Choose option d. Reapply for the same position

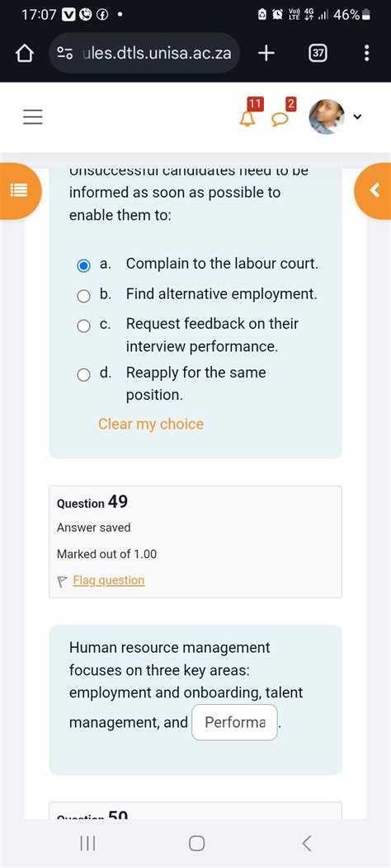[83, 375]
